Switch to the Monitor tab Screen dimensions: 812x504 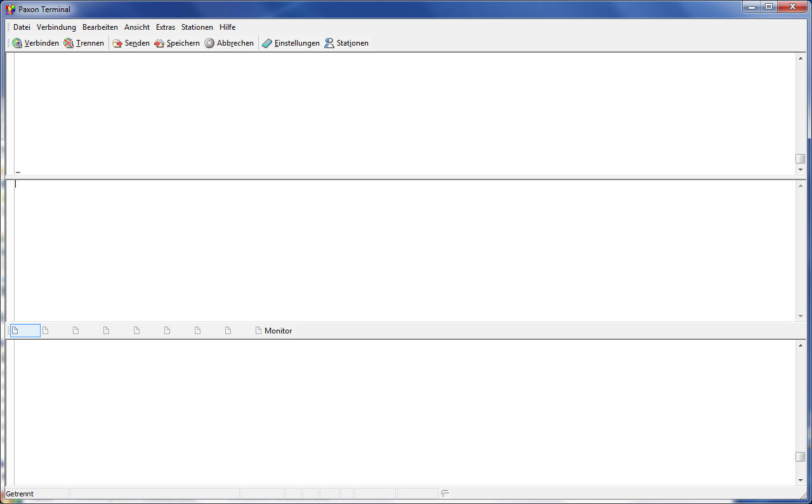tap(273, 331)
